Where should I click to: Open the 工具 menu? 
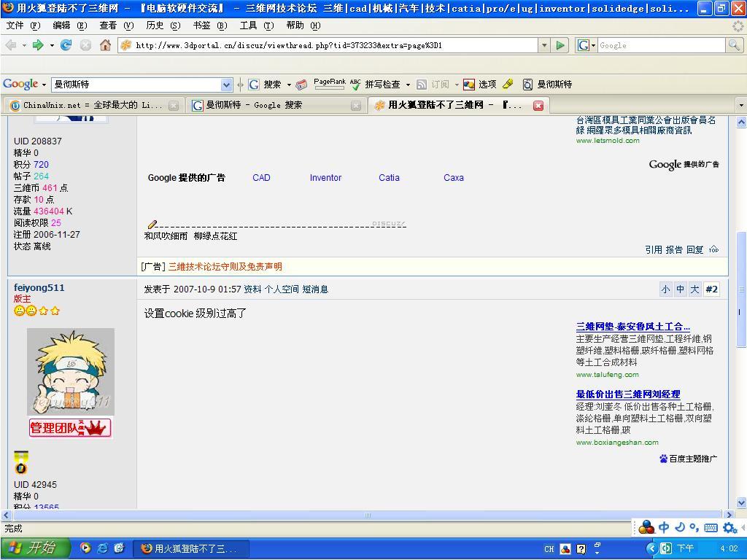[x=257, y=26]
